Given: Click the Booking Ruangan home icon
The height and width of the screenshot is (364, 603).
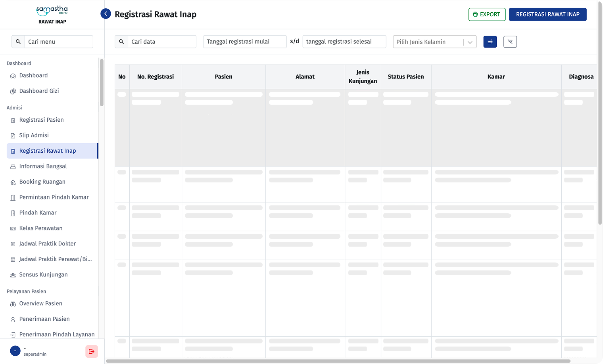Looking at the screenshot, I should click(13, 182).
